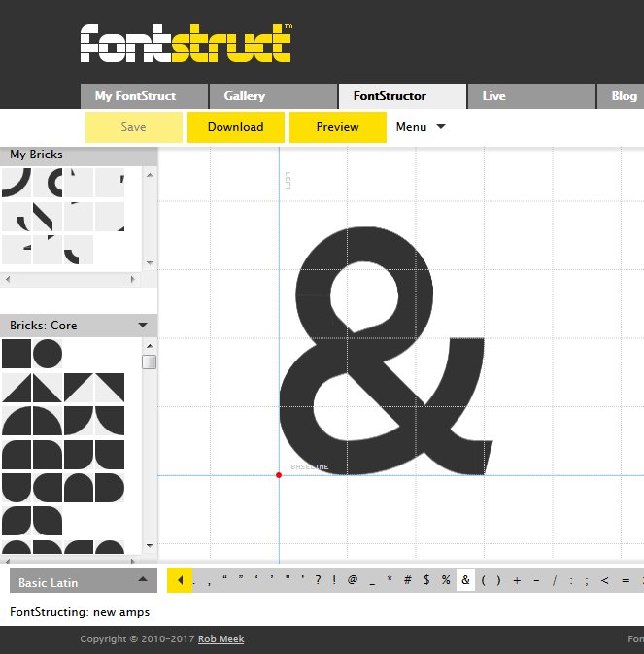This screenshot has width=644, height=654.
Task: Open the Live tab
Action: click(531, 96)
